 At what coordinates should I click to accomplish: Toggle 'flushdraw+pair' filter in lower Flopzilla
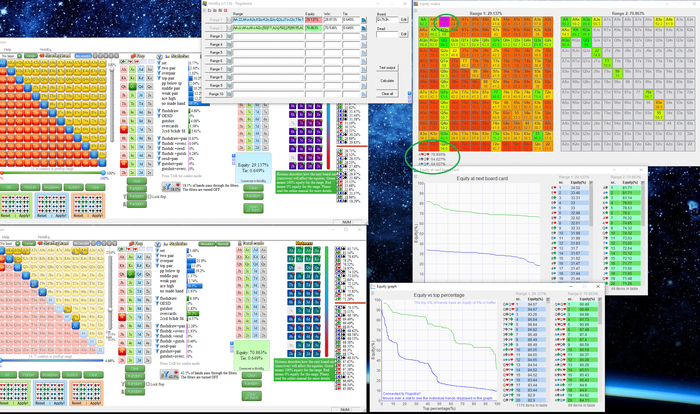(171, 326)
